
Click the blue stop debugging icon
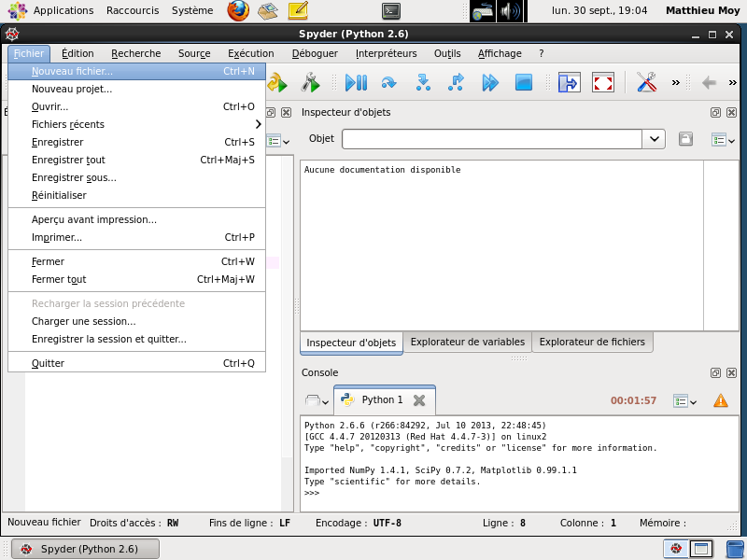pyautogui.click(x=524, y=83)
